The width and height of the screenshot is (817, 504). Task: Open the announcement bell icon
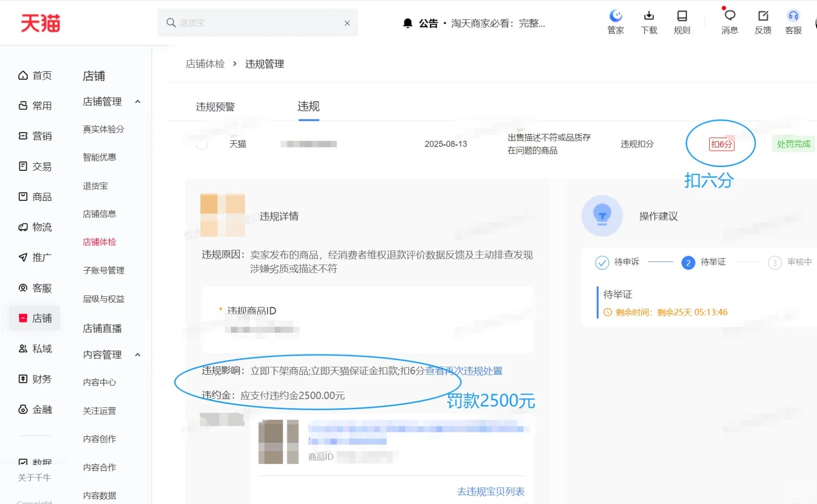[408, 23]
